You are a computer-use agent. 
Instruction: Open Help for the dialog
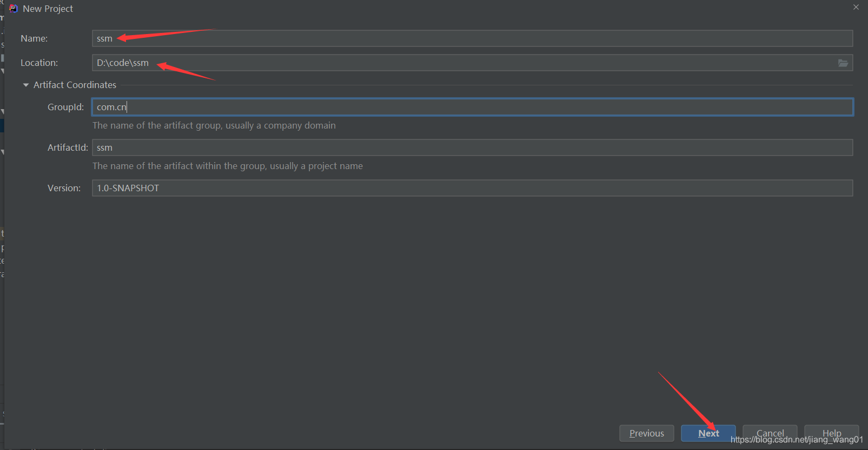[832, 433]
